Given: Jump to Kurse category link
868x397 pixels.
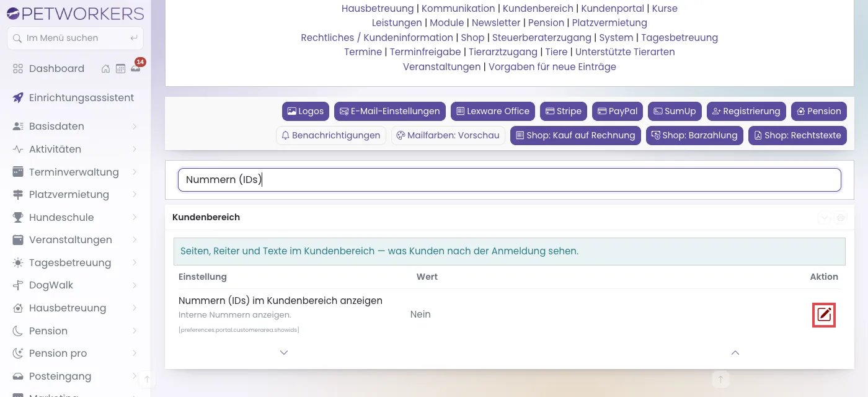Looking at the screenshot, I should (x=665, y=9).
